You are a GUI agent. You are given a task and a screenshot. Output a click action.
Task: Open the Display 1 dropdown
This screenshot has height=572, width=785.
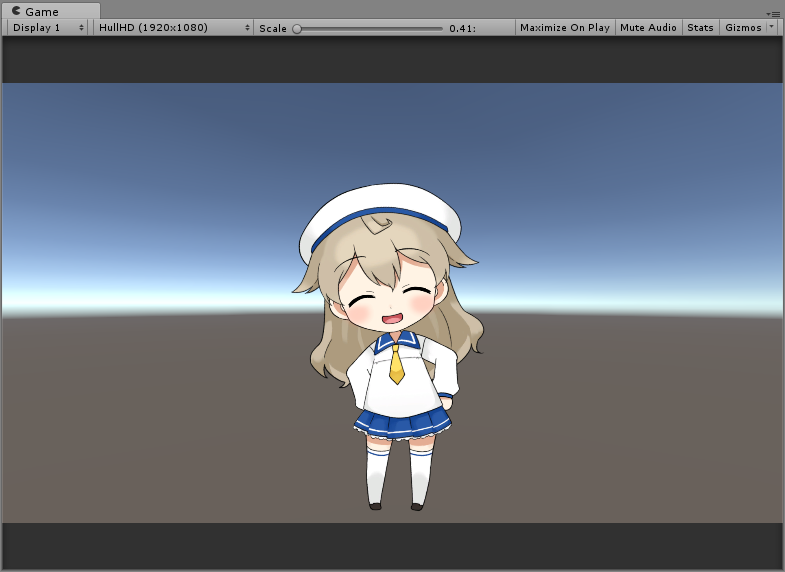[x=48, y=28]
